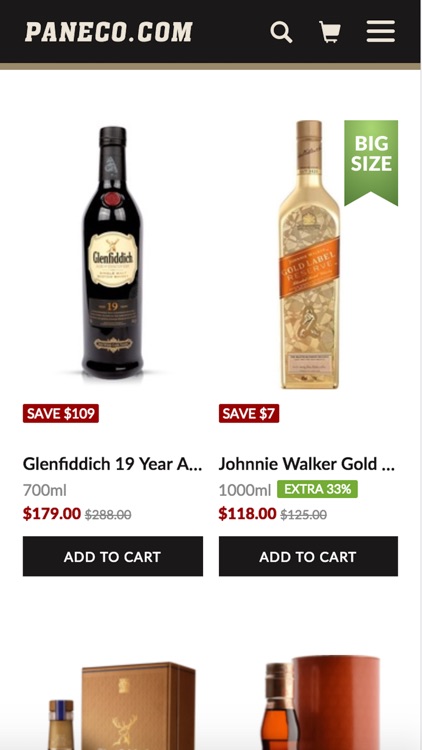Click the 1000ml size label
Screen dimensions: 422x750
(244, 490)
